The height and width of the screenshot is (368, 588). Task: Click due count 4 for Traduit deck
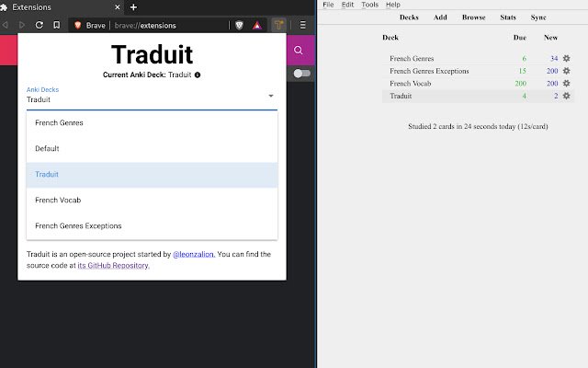[x=525, y=96]
